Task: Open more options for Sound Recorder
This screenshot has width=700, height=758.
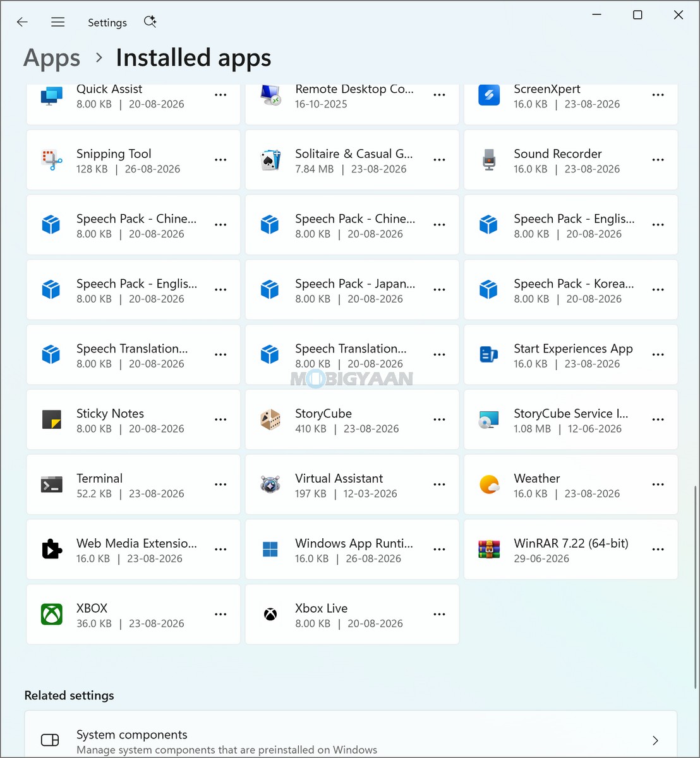Action: click(658, 160)
